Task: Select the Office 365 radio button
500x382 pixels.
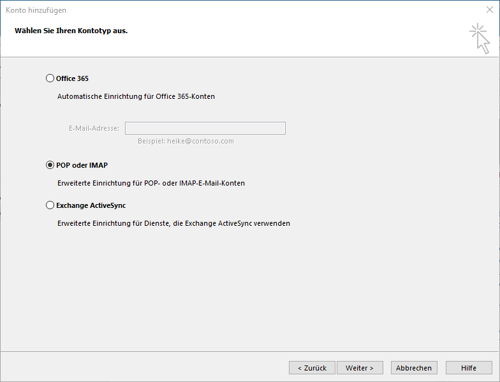Action: (x=50, y=78)
